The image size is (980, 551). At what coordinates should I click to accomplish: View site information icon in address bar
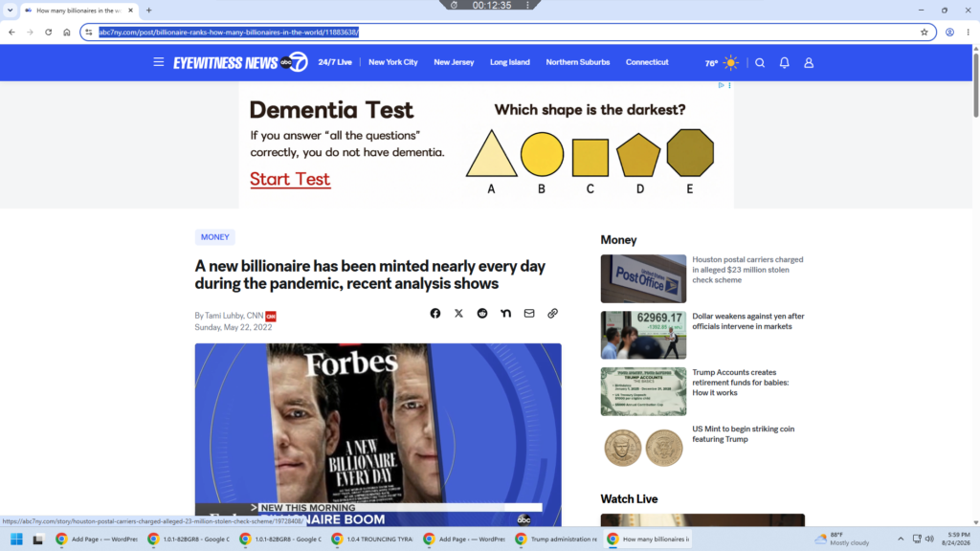point(89,33)
